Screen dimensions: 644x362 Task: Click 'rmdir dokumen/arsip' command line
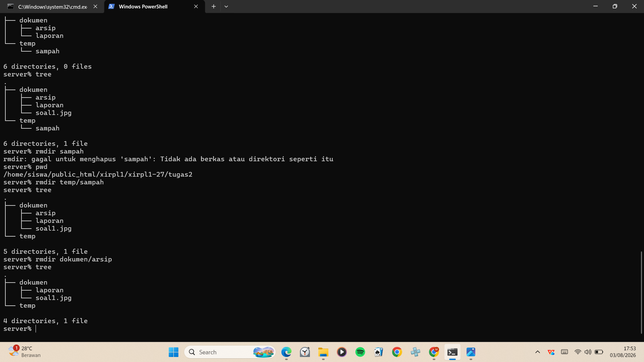click(x=58, y=259)
